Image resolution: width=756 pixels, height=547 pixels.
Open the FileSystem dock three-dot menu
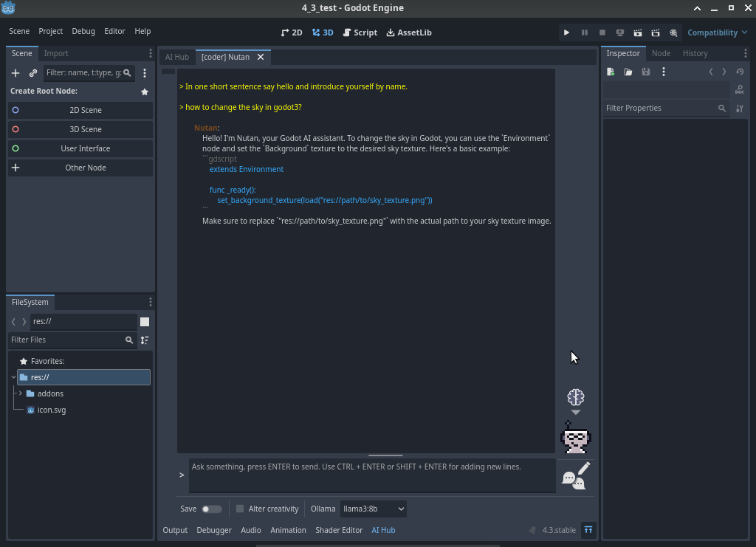151,302
